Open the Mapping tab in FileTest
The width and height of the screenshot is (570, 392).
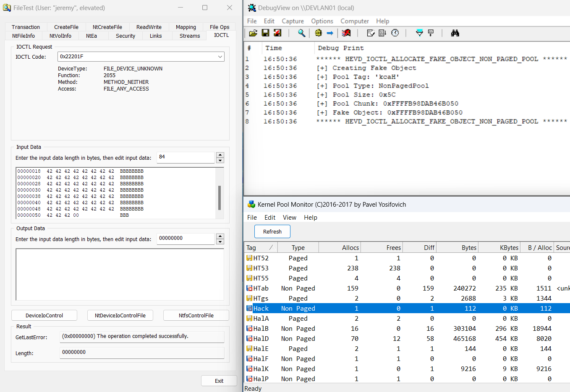pos(186,27)
